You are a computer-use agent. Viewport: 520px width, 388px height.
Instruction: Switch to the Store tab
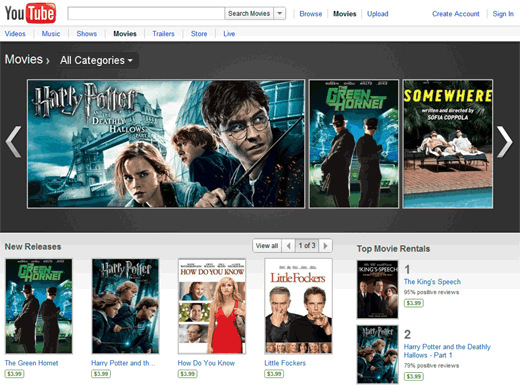pyautogui.click(x=199, y=34)
